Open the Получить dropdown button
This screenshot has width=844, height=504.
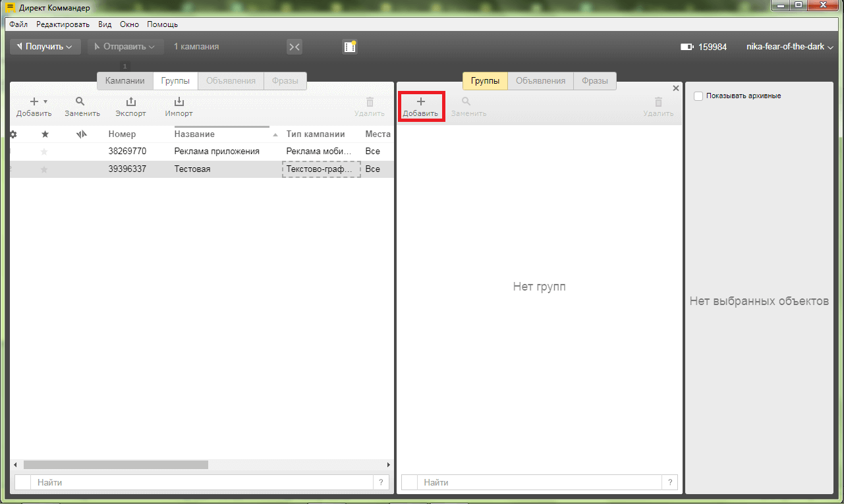pyautogui.click(x=45, y=47)
